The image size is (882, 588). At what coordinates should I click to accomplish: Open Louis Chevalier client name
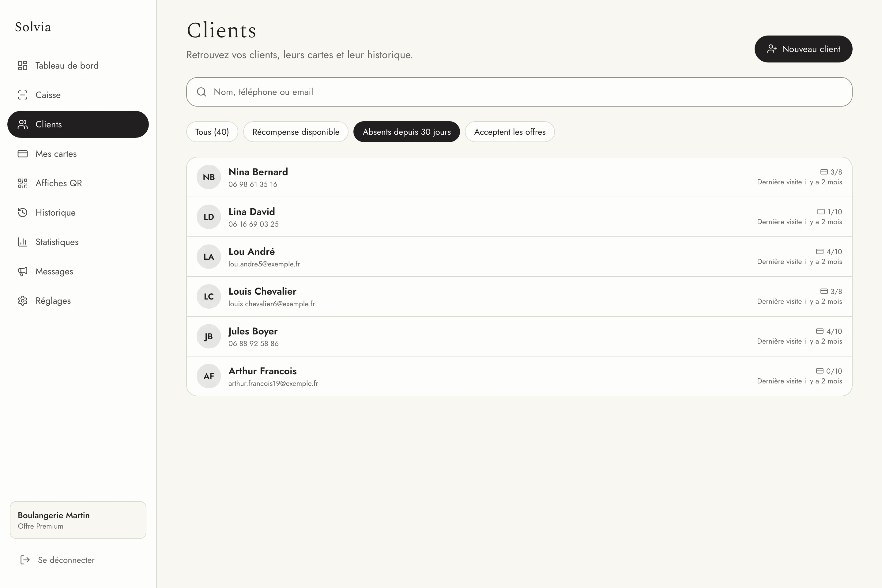click(x=262, y=291)
